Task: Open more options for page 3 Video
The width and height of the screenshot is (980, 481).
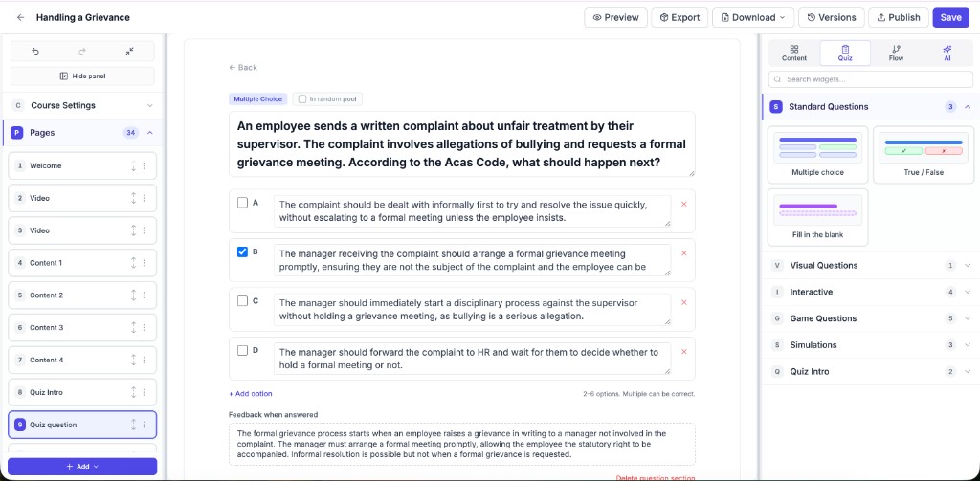Action: click(x=145, y=230)
